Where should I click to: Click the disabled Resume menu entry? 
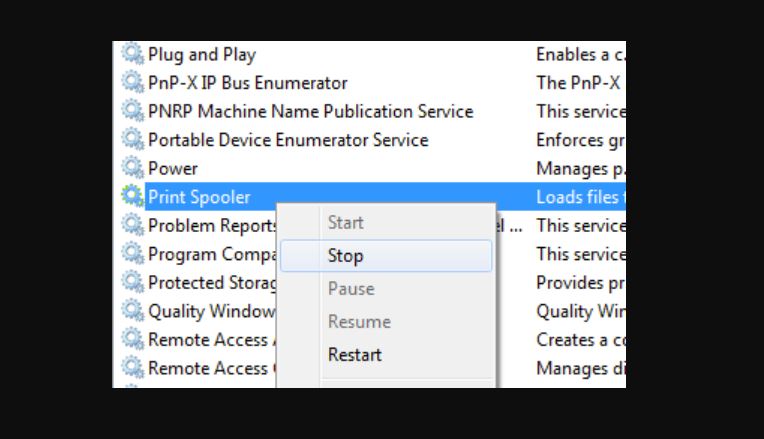(x=359, y=322)
